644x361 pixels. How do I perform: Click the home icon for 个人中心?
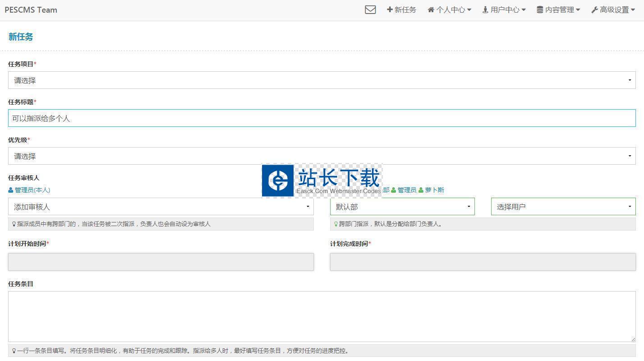[431, 9]
